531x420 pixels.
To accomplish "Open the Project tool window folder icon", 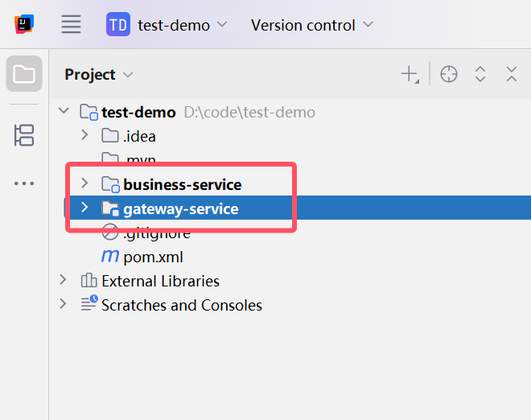I will [x=24, y=75].
